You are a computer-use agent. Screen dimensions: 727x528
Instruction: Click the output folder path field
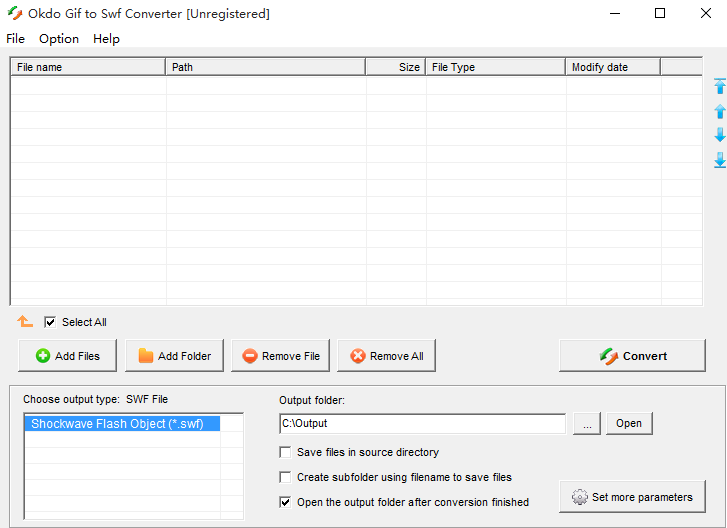point(422,424)
